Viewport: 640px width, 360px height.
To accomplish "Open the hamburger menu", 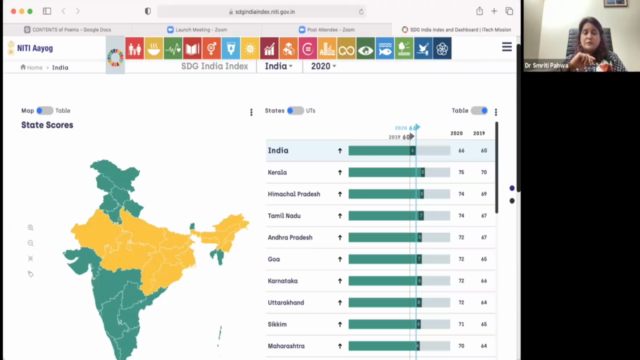I will (x=507, y=47).
